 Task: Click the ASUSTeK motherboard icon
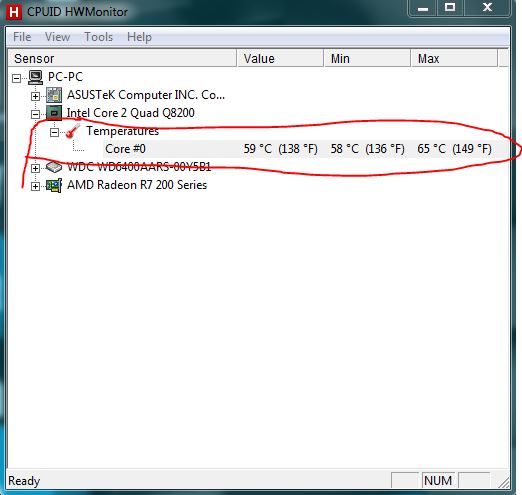pyautogui.click(x=54, y=95)
